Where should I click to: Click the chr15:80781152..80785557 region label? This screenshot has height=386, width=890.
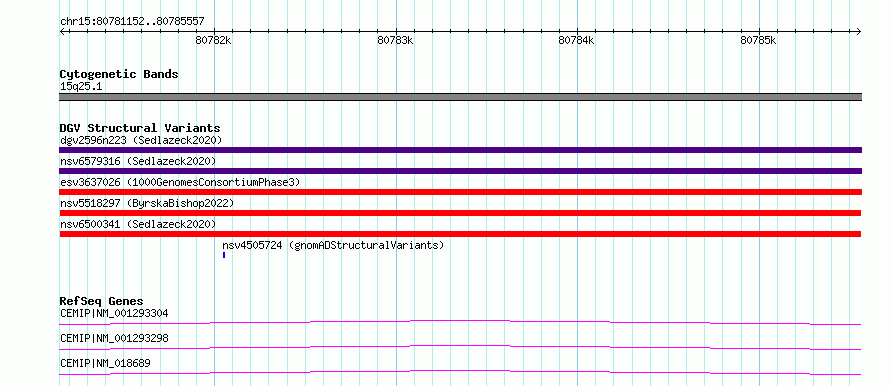click(x=132, y=22)
